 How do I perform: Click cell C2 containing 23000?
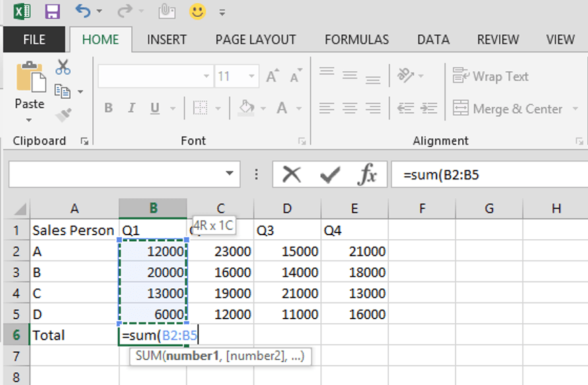pos(221,251)
